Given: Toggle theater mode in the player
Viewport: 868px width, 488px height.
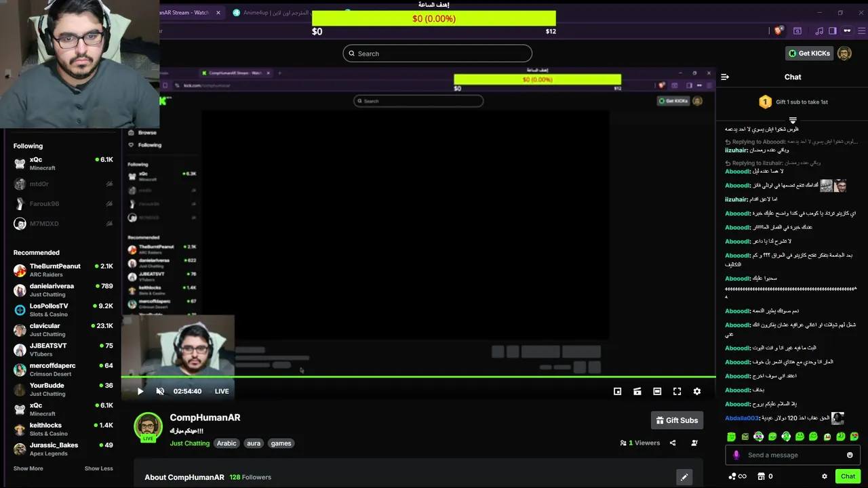Looking at the screenshot, I should (657, 391).
